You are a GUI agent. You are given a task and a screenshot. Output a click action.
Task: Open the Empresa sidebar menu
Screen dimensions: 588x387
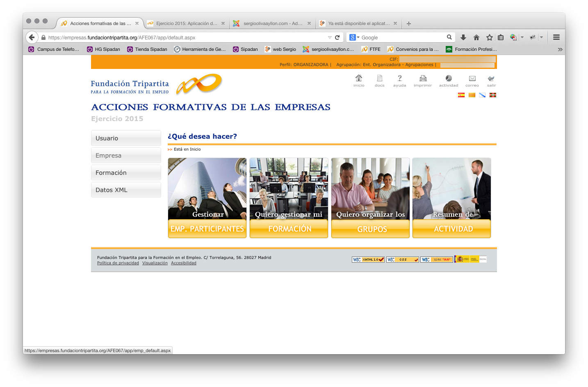126,156
